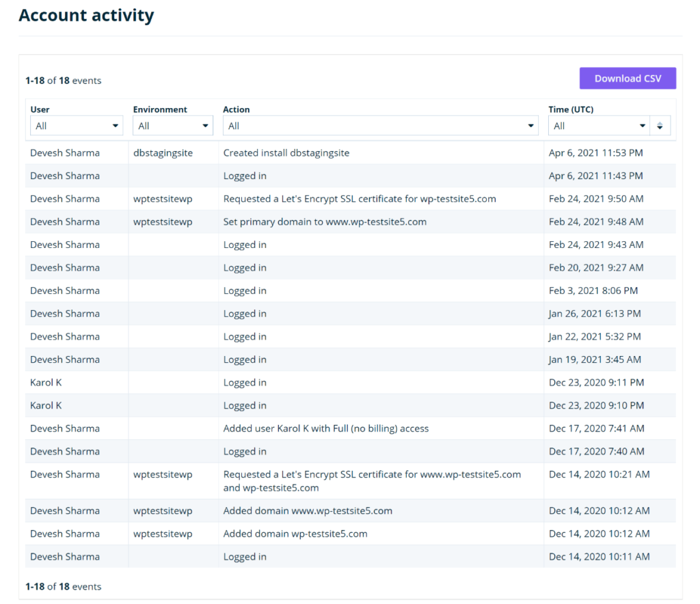
Task: Click the Apr 6, 2021 11:43 PM timestamp
Action: (x=595, y=176)
